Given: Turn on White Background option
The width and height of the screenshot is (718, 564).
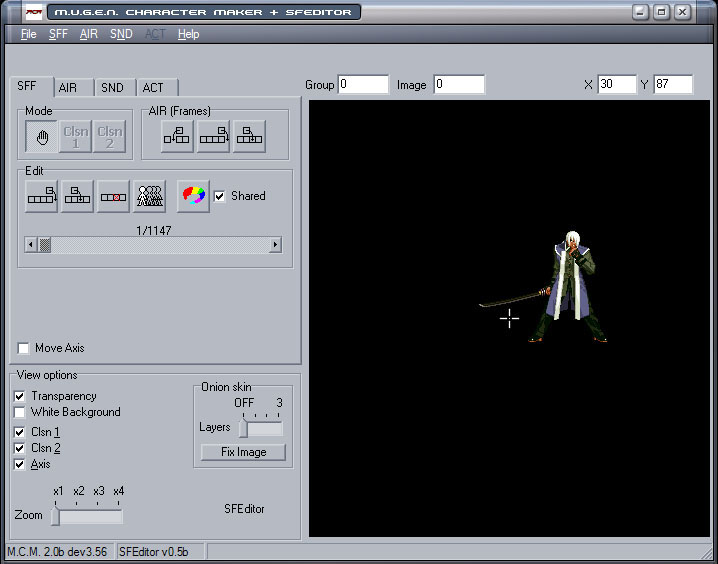Looking at the screenshot, I should coord(21,412).
